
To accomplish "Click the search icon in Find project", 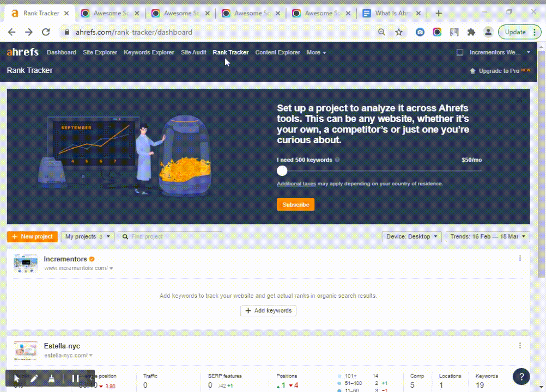I will [125, 236].
